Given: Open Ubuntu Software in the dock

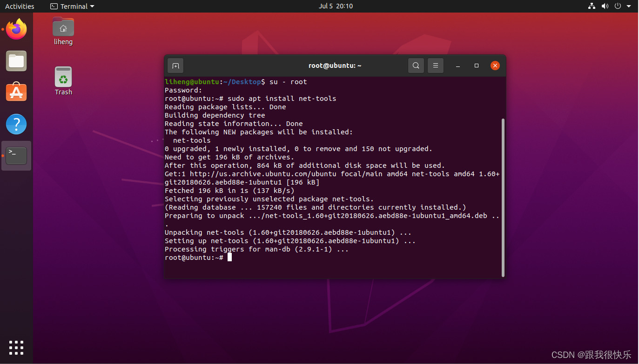Looking at the screenshot, I should (16, 92).
